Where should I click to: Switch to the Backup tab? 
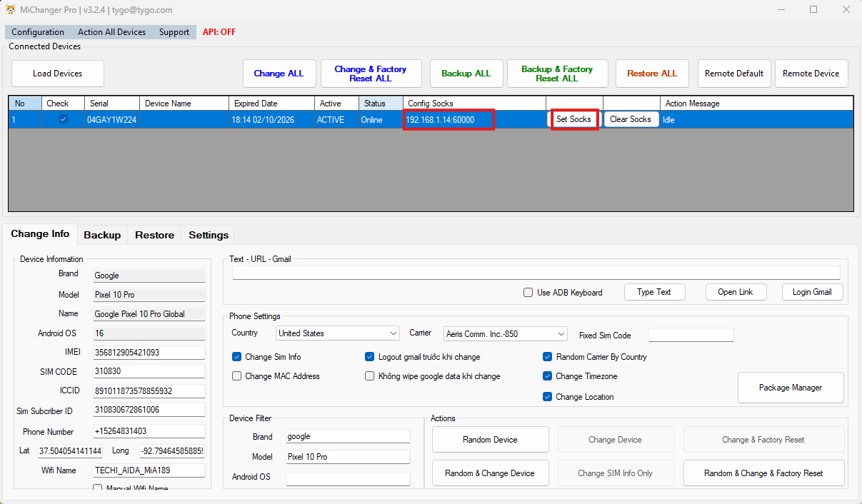[x=102, y=235]
